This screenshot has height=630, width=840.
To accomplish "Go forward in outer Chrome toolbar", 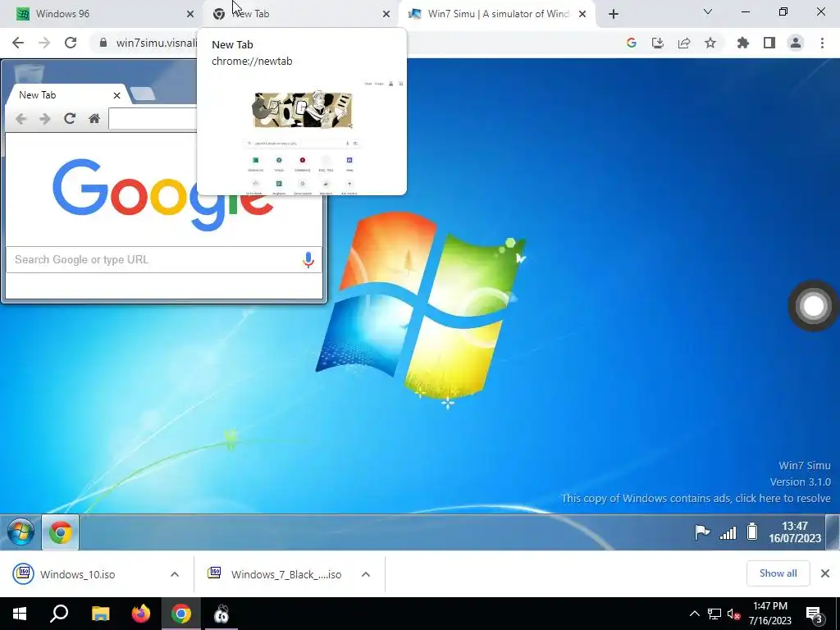I will pyautogui.click(x=44, y=43).
